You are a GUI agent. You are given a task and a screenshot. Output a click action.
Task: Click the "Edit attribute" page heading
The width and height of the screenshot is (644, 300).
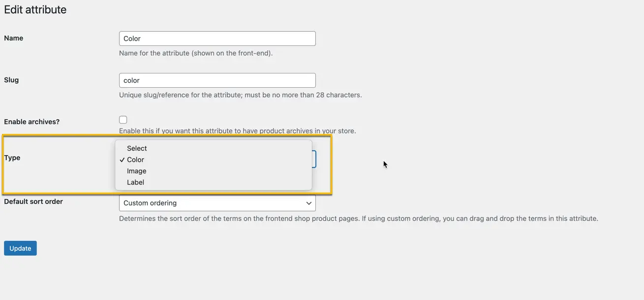pos(35,10)
